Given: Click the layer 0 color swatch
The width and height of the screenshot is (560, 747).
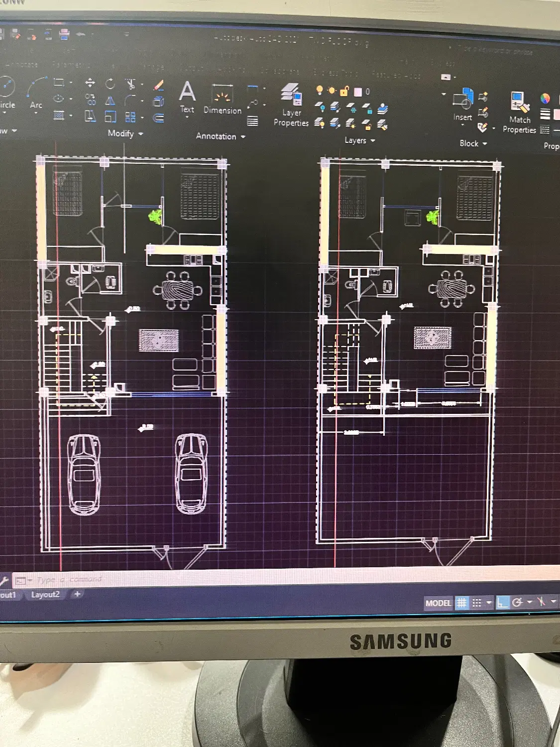Looking at the screenshot, I should 358,92.
